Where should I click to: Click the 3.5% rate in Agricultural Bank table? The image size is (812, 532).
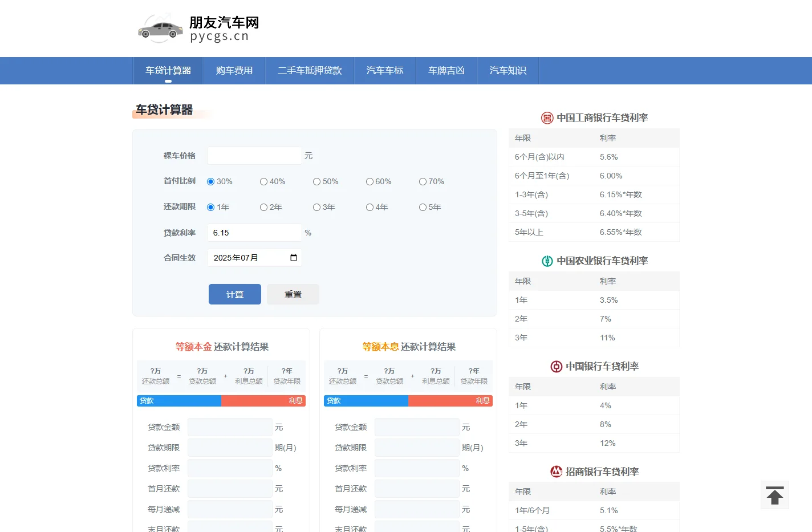pos(608,300)
